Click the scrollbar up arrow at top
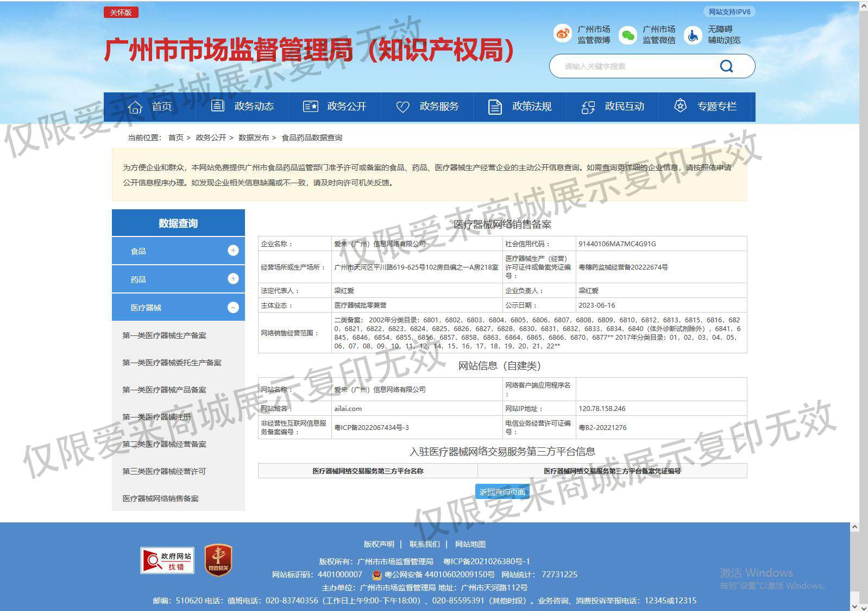Screen dimensions: 868x611 pyautogui.click(x=864, y=5)
